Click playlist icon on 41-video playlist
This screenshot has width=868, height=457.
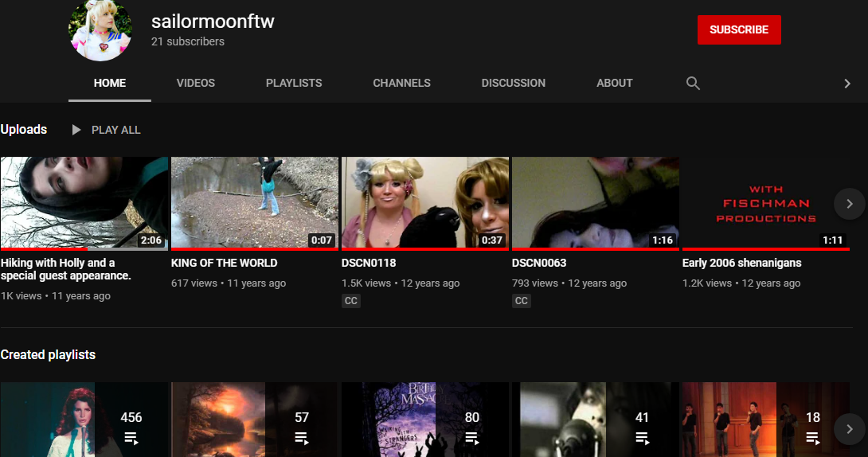(x=642, y=438)
